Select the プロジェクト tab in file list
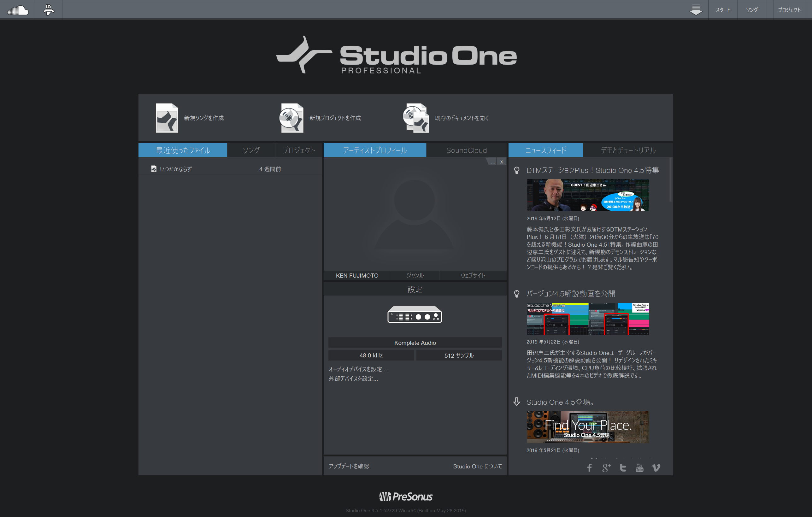Image resolution: width=812 pixels, height=517 pixels. tap(298, 150)
